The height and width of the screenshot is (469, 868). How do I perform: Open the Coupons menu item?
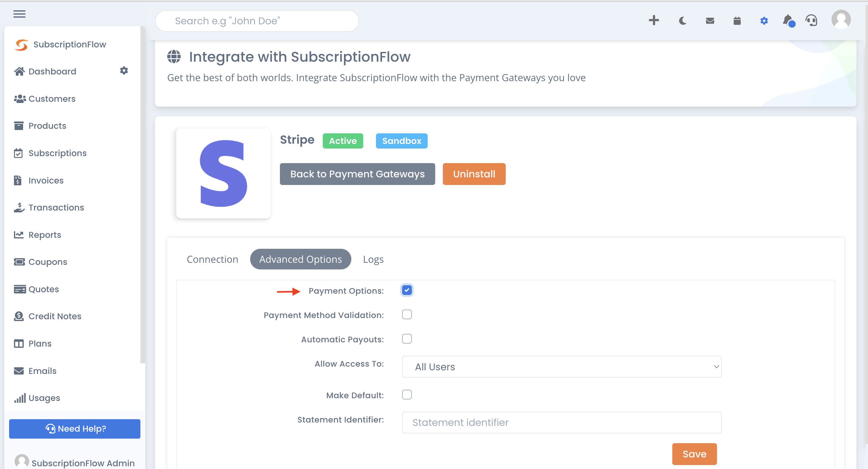48,262
